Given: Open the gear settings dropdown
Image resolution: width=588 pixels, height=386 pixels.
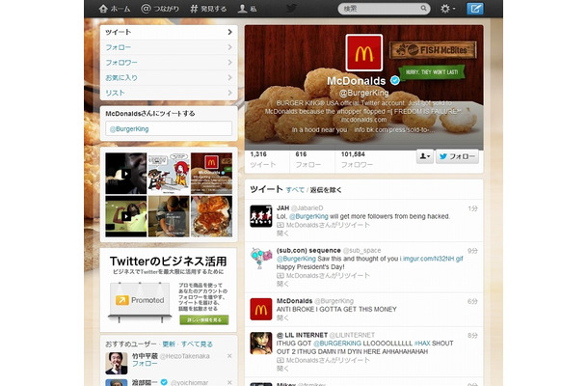Looking at the screenshot, I should point(448,9).
